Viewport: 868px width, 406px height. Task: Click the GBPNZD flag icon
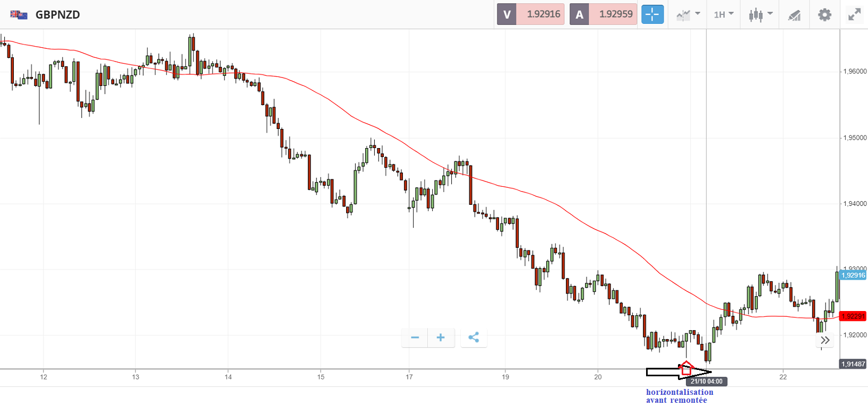pos(19,15)
